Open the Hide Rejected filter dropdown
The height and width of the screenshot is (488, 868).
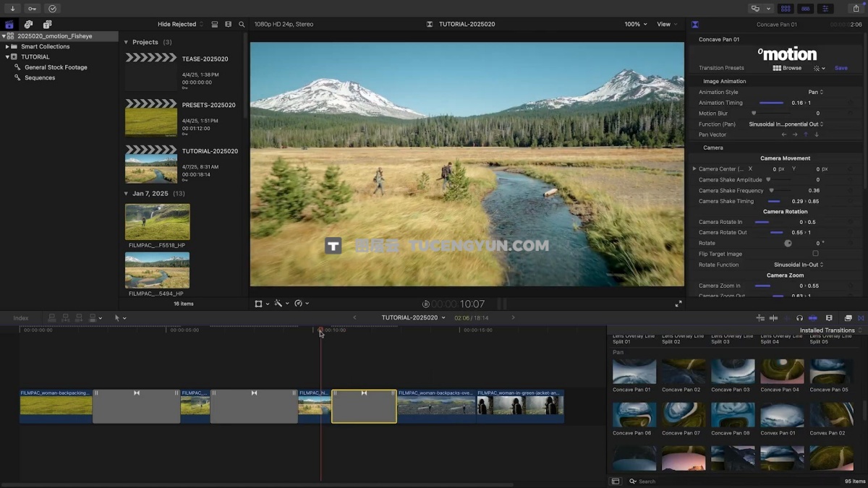point(180,25)
